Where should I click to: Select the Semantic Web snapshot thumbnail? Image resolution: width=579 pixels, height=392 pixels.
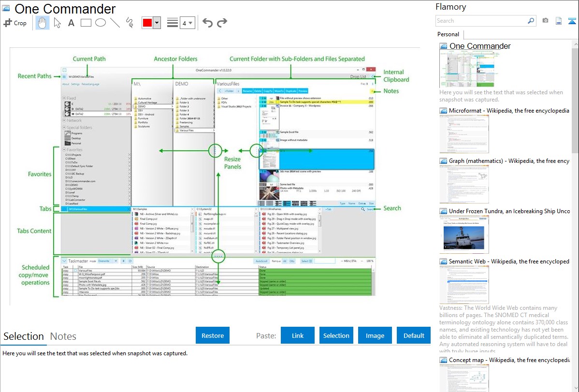tap(464, 285)
